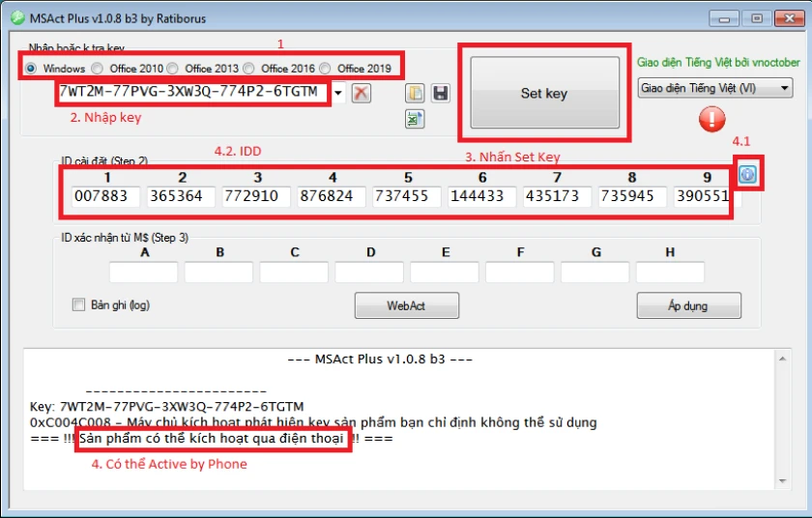The image size is (812, 518).
Task: Click the log scrollbar down arrow
Action: click(x=782, y=481)
